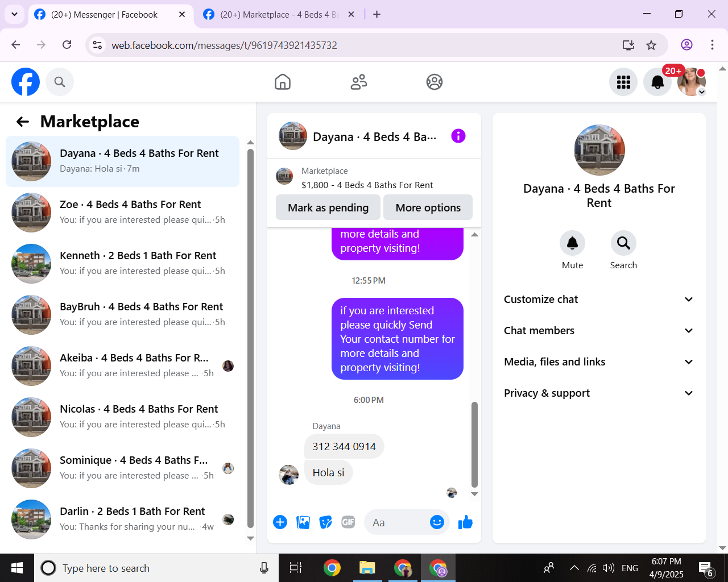Open the Facebook logo home link

(x=26, y=82)
